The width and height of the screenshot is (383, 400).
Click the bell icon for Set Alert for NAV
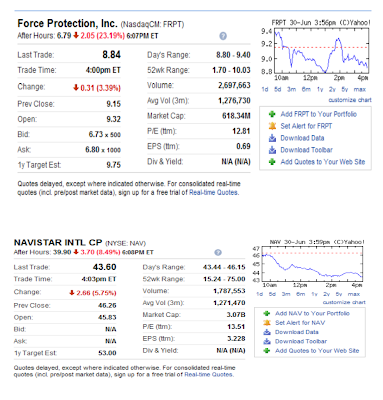pos(266,323)
